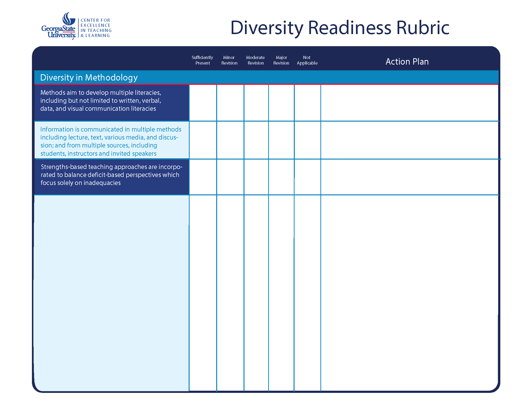
Task: Click the Not Applicable column header
Action: pos(307,60)
